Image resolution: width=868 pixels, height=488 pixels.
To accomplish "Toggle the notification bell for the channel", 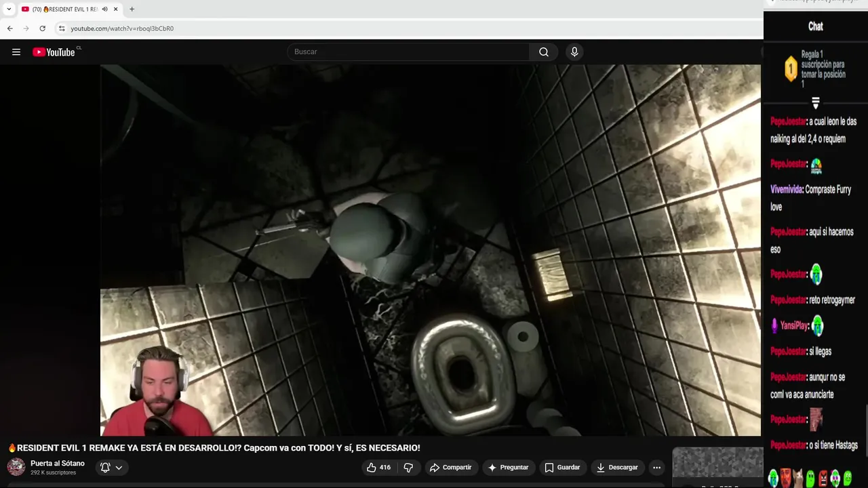I will [x=105, y=467].
